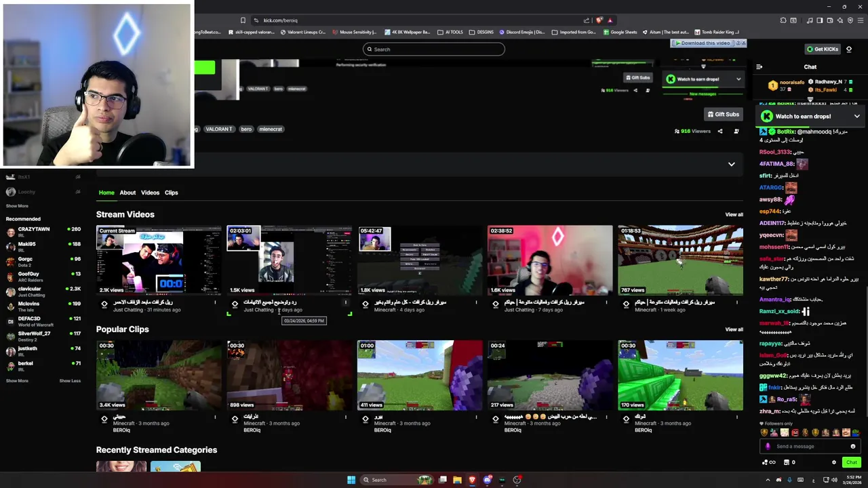Open options menu for 3.4K views clip

[x=216, y=417]
